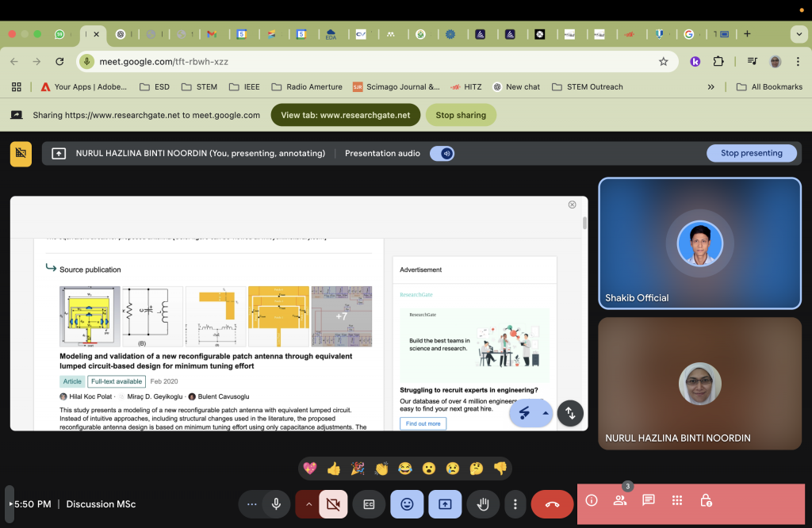Open the New chat bookmark

(516, 87)
